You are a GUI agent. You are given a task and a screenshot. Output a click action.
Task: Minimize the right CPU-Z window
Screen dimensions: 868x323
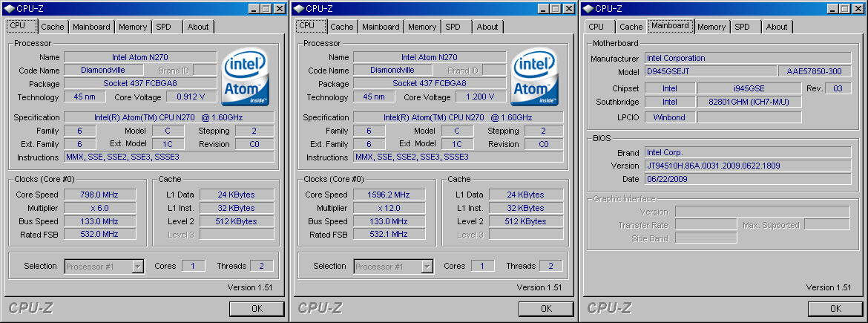832,8
